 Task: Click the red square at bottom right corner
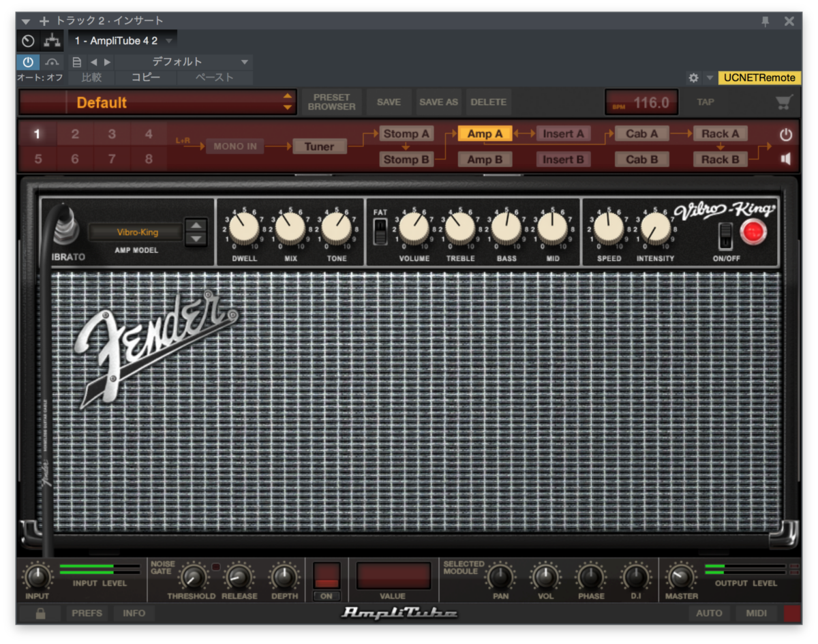pyautogui.click(x=793, y=613)
